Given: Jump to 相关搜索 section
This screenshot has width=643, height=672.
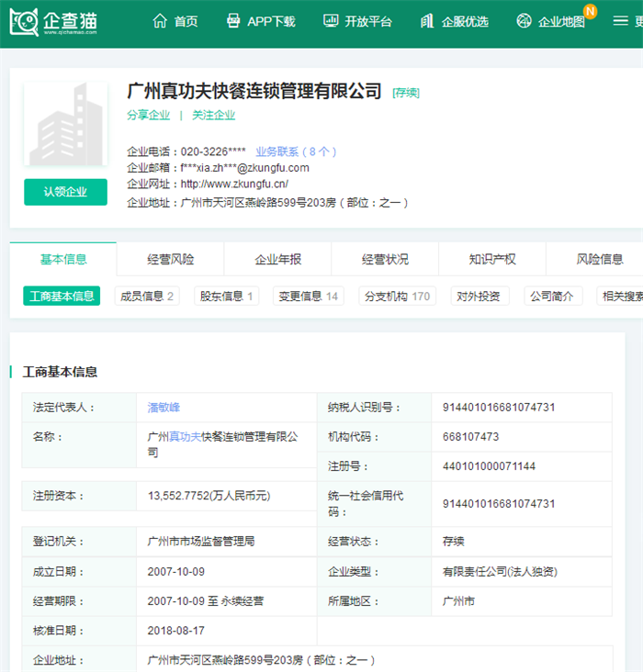Looking at the screenshot, I should [622, 297].
